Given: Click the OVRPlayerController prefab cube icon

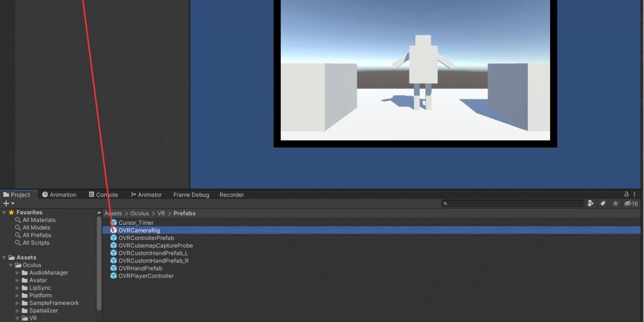Looking at the screenshot, I should (113, 276).
